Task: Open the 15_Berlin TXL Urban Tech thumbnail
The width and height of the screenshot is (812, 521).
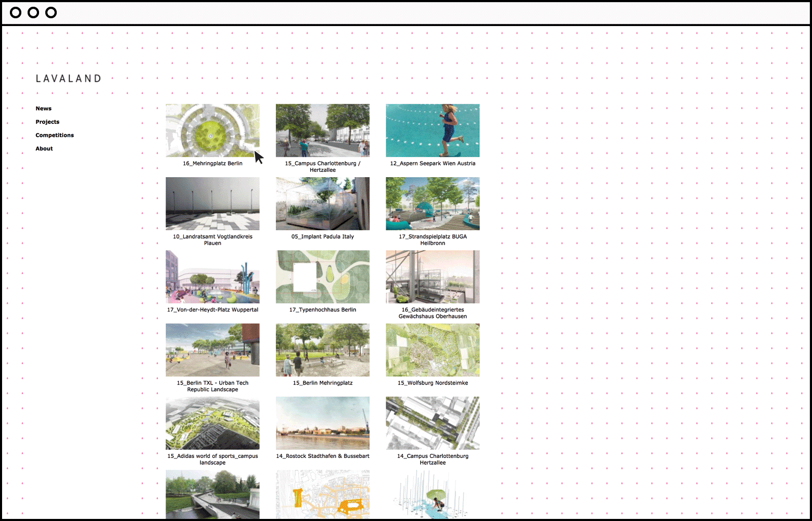Action: click(212, 350)
